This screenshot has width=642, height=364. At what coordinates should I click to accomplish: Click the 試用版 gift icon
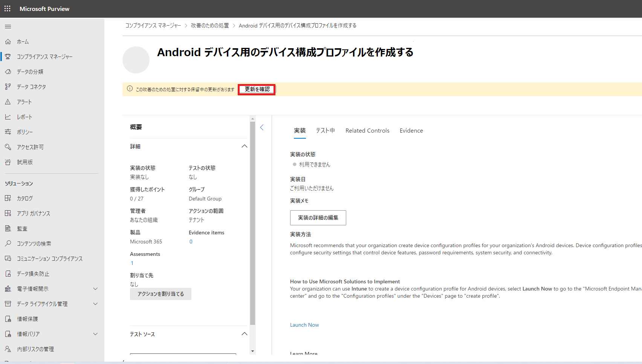pos(8,162)
